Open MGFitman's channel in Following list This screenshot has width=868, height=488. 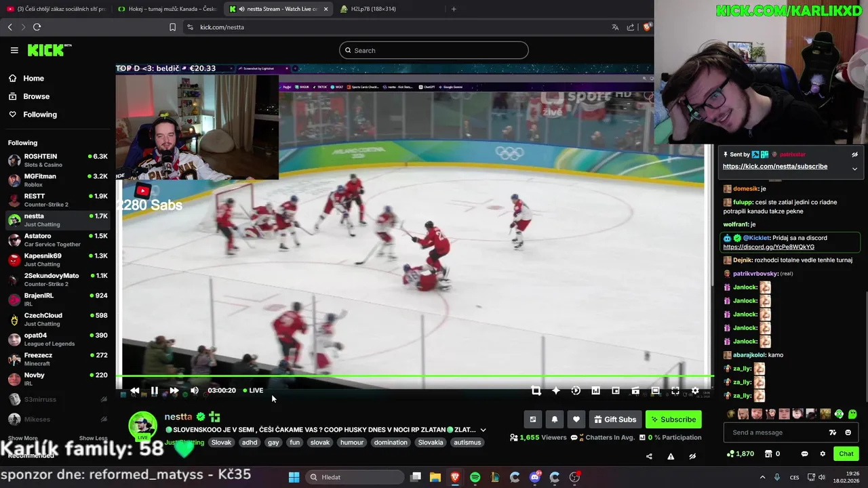(x=58, y=180)
